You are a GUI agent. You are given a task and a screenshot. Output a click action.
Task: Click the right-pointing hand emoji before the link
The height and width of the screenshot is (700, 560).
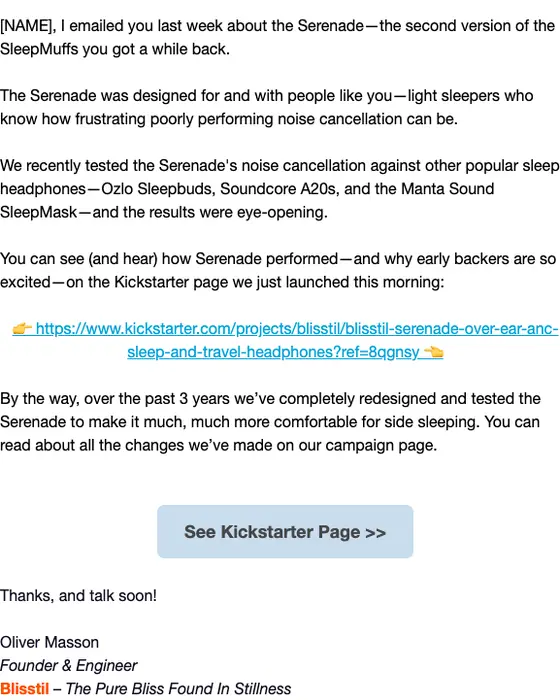(x=22, y=329)
